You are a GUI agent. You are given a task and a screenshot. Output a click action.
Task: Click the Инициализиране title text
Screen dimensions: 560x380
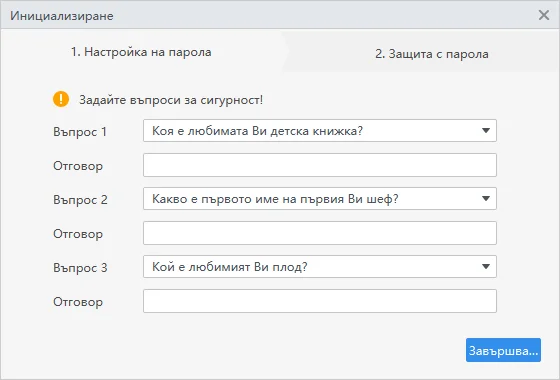pos(62,16)
